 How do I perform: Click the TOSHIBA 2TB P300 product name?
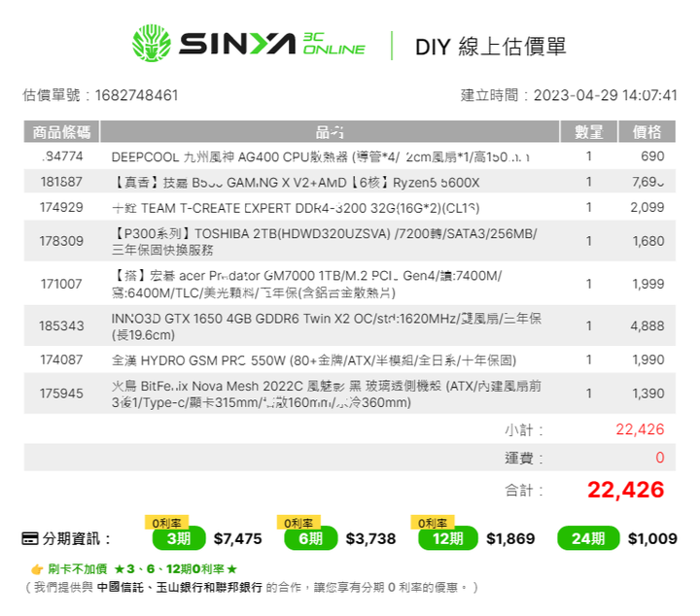point(325,241)
